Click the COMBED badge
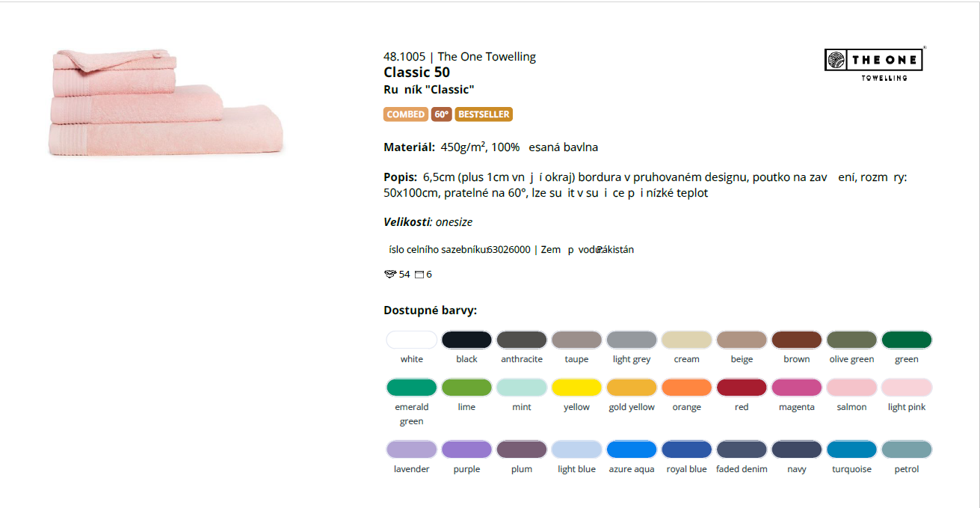This screenshot has height=508, width=980. coord(405,114)
